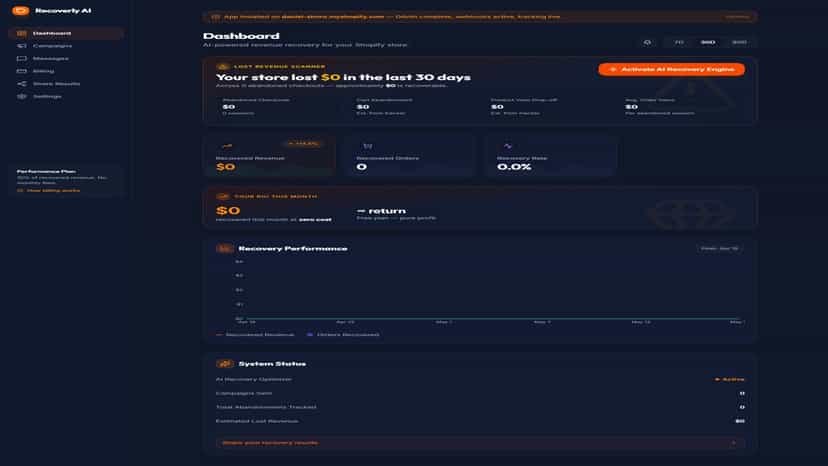
Task: Click the refresh icon near date range
Action: tap(647, 42)
